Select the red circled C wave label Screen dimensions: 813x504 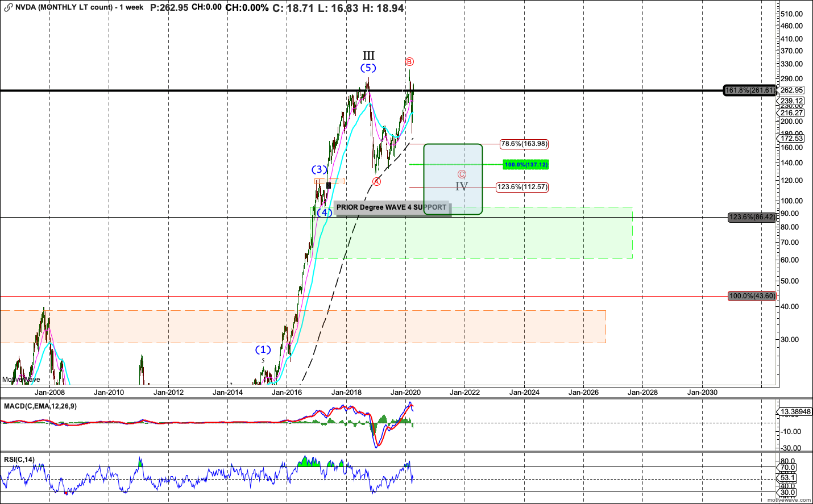[x=462, y=174]
